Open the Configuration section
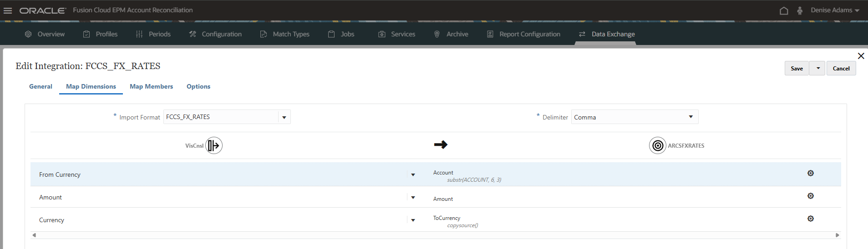Image resolution: width=868 pixels, height=249 pixels. [x=215, y=34]
